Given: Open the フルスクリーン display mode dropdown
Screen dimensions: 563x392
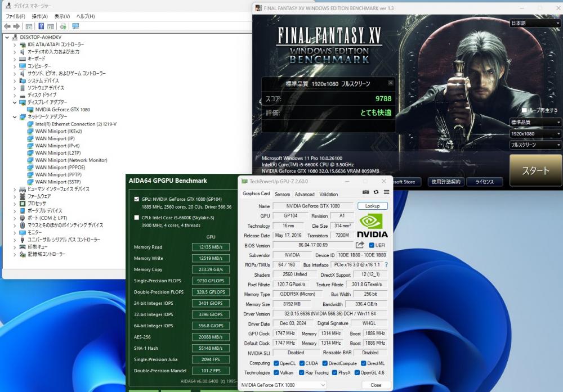Looking at the screenshot, I should point(535,145).
